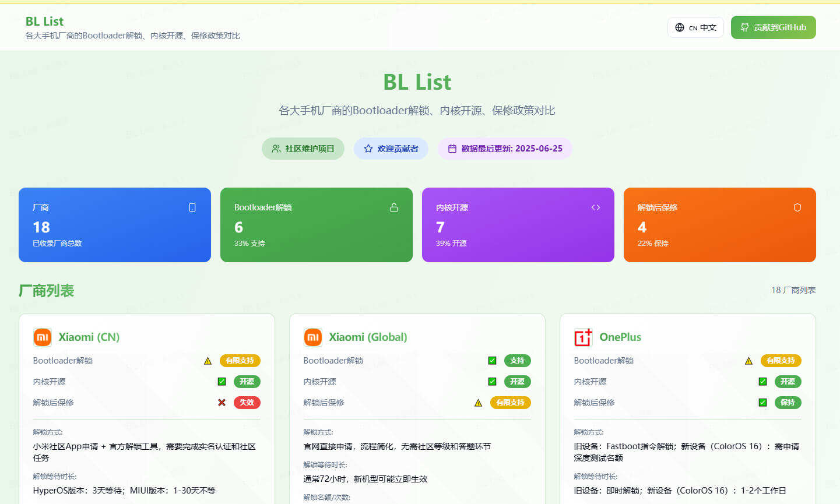
Task: Click the Xiaomi (CN) Mi logo
Action: point(41,337)
